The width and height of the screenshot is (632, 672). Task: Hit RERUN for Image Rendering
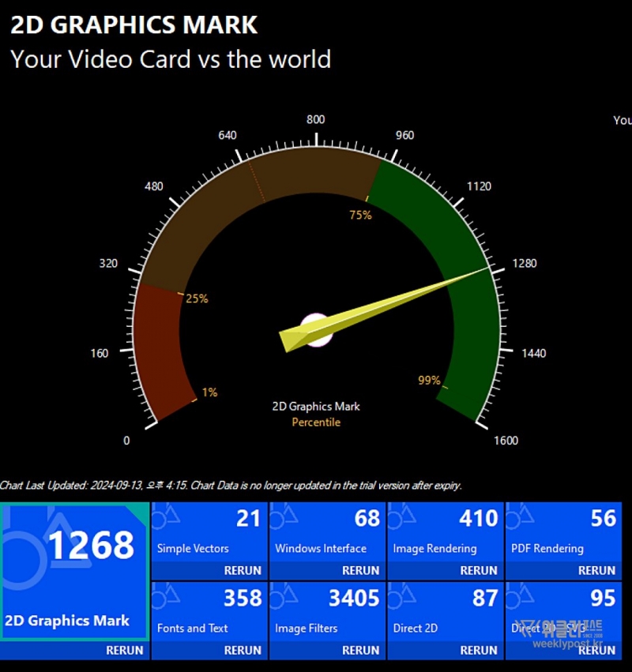tap(479, 570)
